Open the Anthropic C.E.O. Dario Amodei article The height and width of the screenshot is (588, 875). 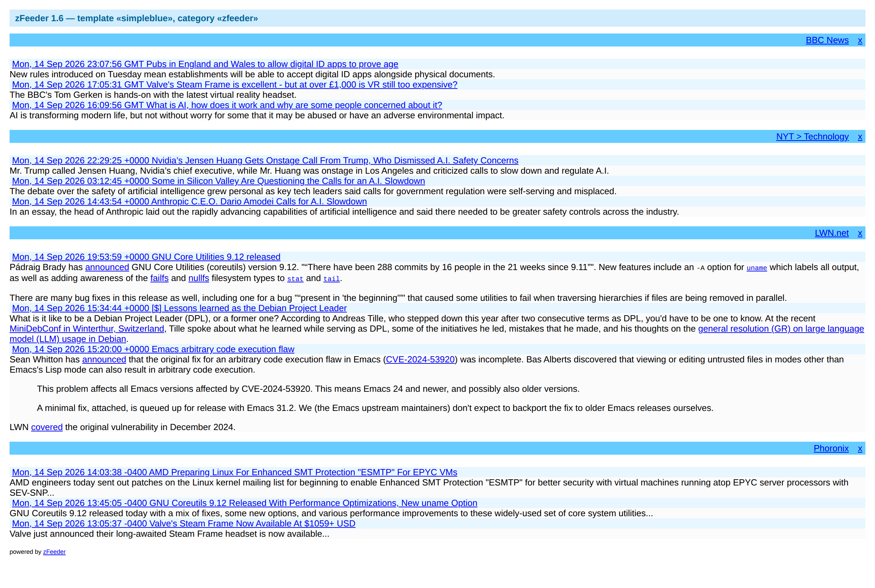pos(189,202)
